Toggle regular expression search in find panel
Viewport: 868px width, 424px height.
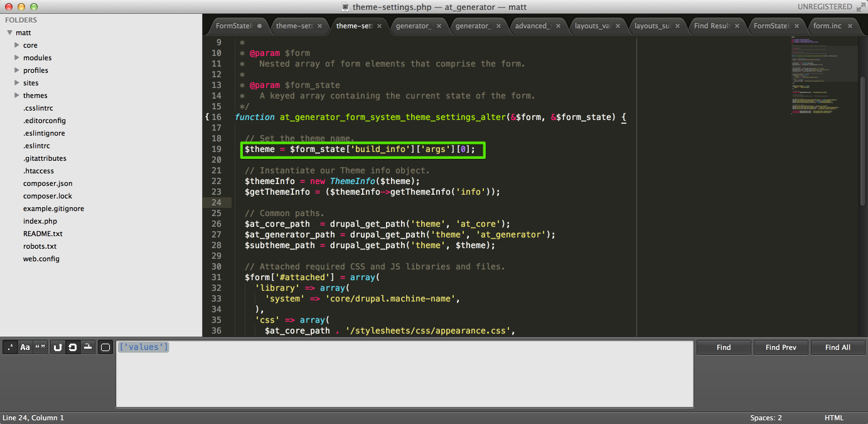pos(10,347)
